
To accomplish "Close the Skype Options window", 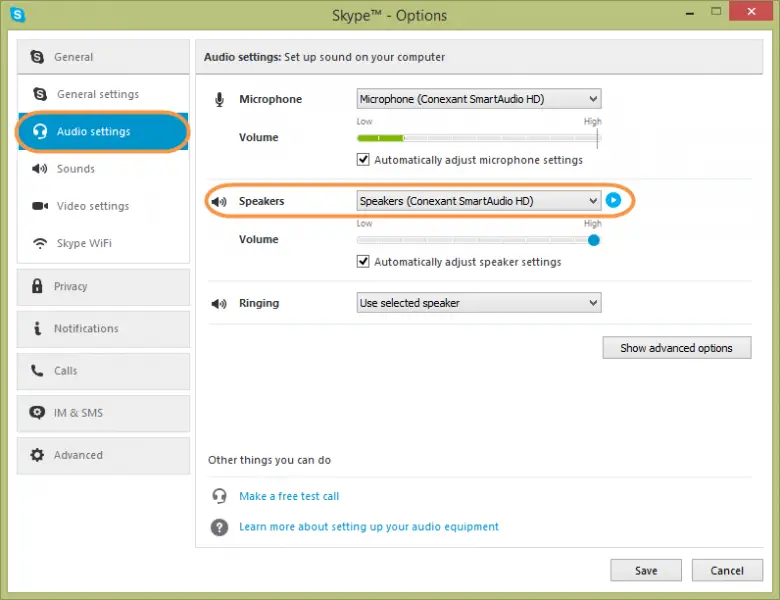I will point(751,11).
